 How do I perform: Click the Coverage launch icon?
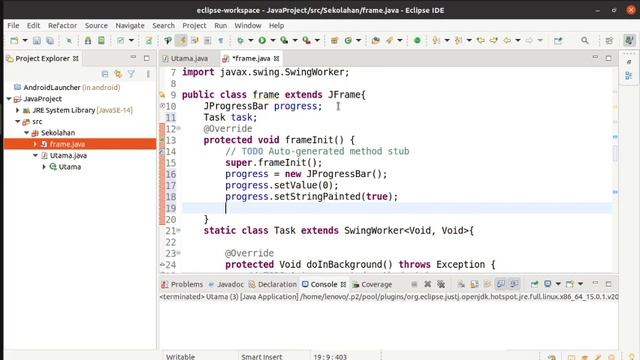coord(284,40)
